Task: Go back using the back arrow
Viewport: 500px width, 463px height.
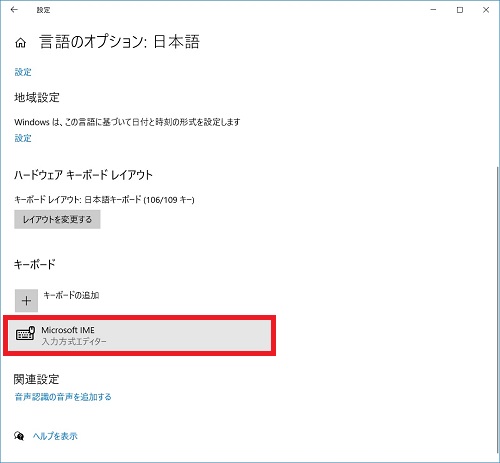Action: pyautogui.click(x=14, y=10)
